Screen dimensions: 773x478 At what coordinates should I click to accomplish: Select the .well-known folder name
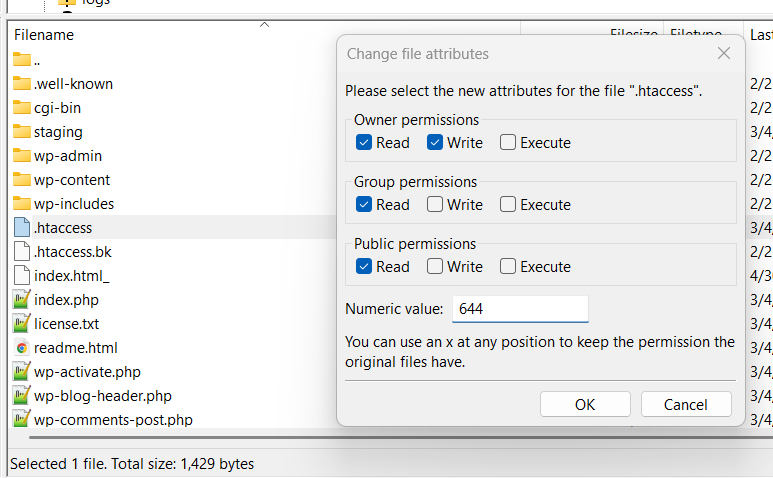(x=73, y=84)
